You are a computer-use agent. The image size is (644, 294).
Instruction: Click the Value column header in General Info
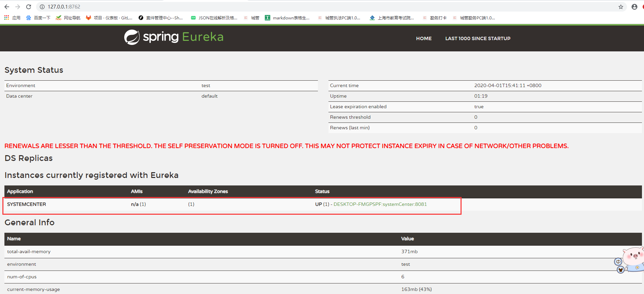[x=407, y=239]
